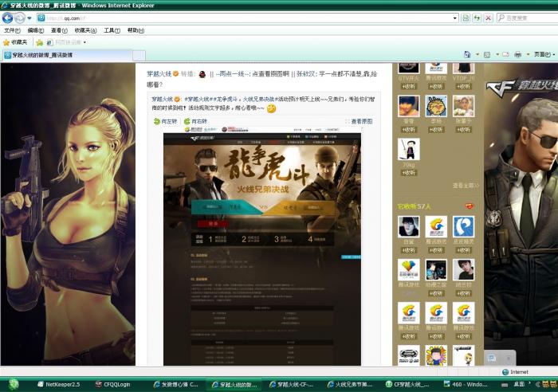Click the 它收听57人 heading link
Image resolution: width=558 pixels, height=392 pixels.
pos(414,206)
